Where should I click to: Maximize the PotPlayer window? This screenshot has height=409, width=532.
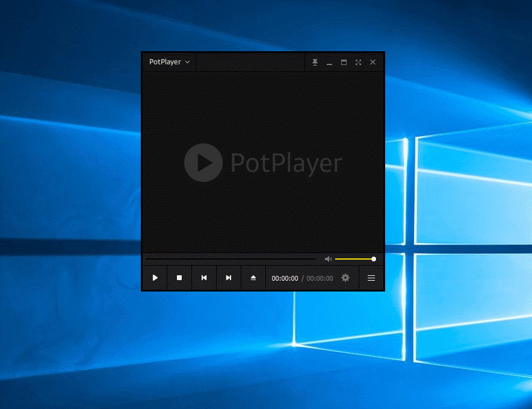pos(344,62)
